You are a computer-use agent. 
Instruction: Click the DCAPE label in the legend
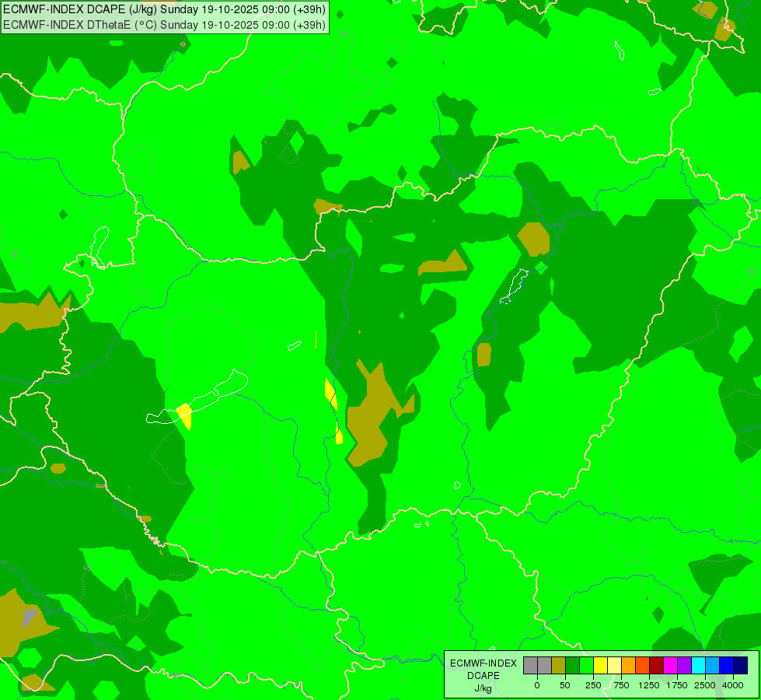tap(483, 676)
